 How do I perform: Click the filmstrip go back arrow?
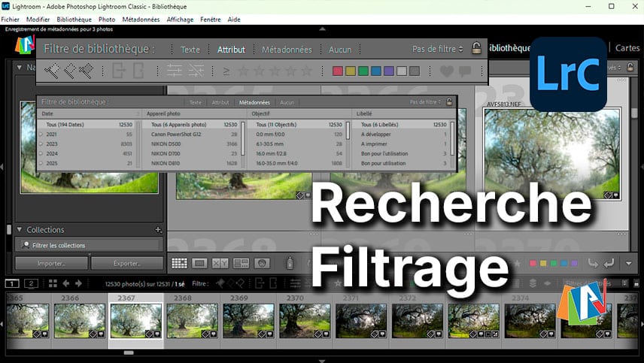pos(65,283)
